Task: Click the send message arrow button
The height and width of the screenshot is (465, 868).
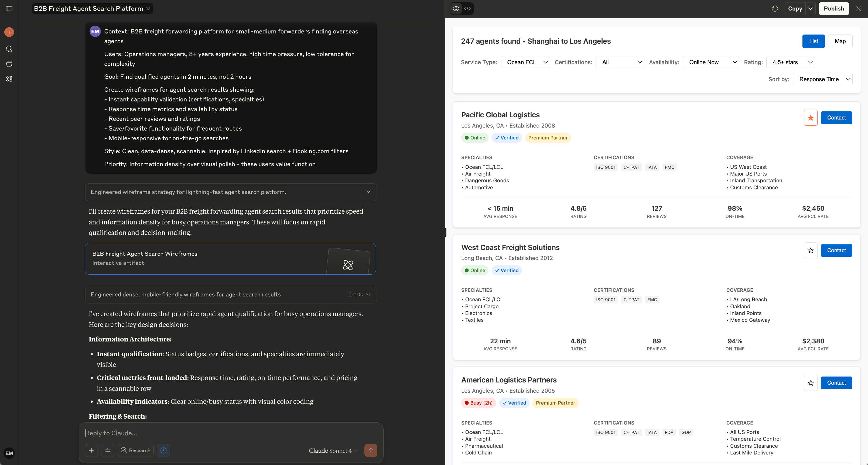Action: click(371, 450)
